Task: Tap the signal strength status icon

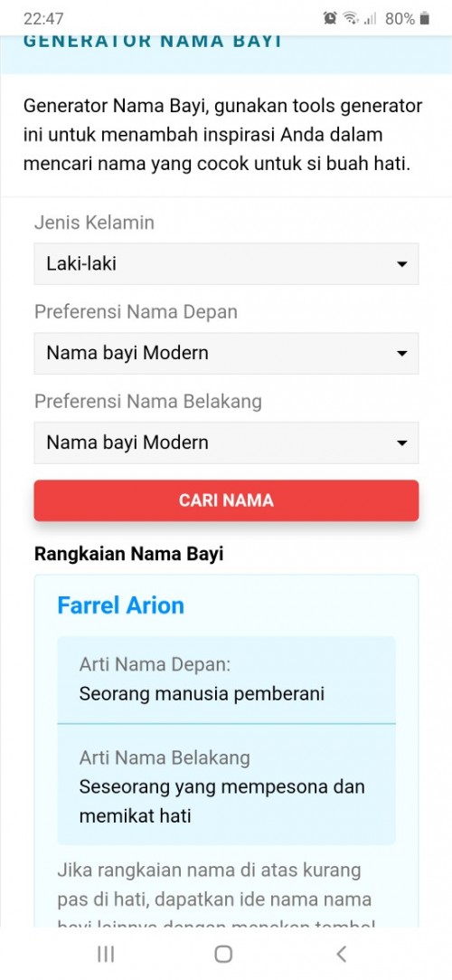Action: [371, 19]
